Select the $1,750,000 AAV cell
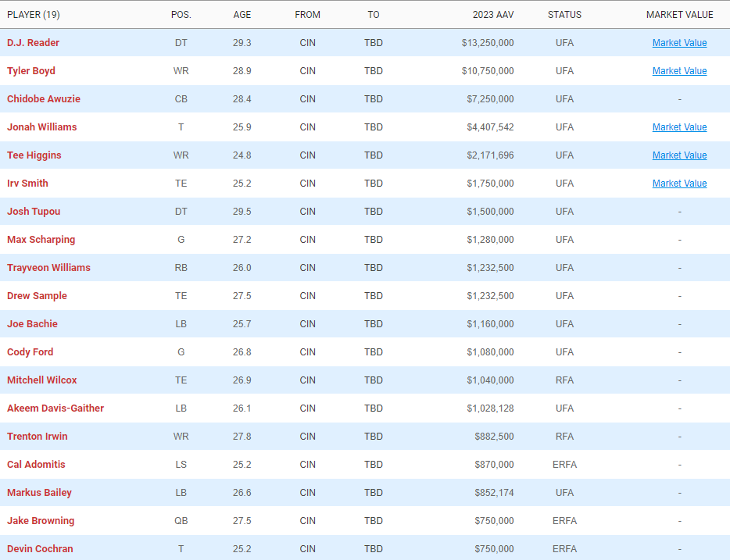 coord(490,184)
